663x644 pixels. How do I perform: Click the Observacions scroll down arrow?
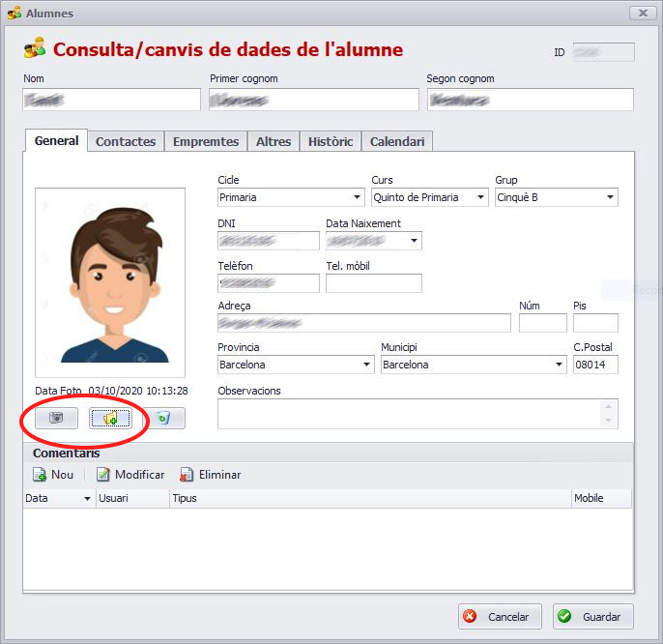point(608,421)
